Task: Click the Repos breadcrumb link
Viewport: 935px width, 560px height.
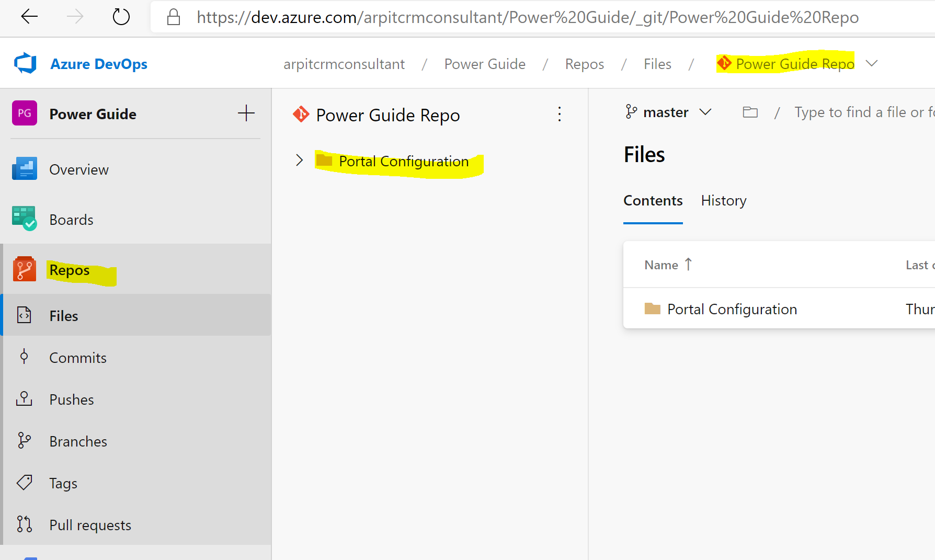Action: (585, 64)
